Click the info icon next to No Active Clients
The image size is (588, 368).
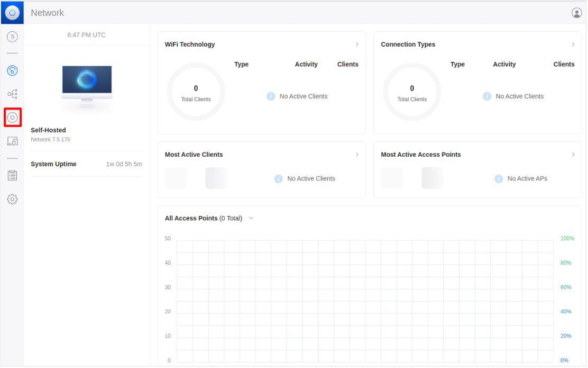271,96
